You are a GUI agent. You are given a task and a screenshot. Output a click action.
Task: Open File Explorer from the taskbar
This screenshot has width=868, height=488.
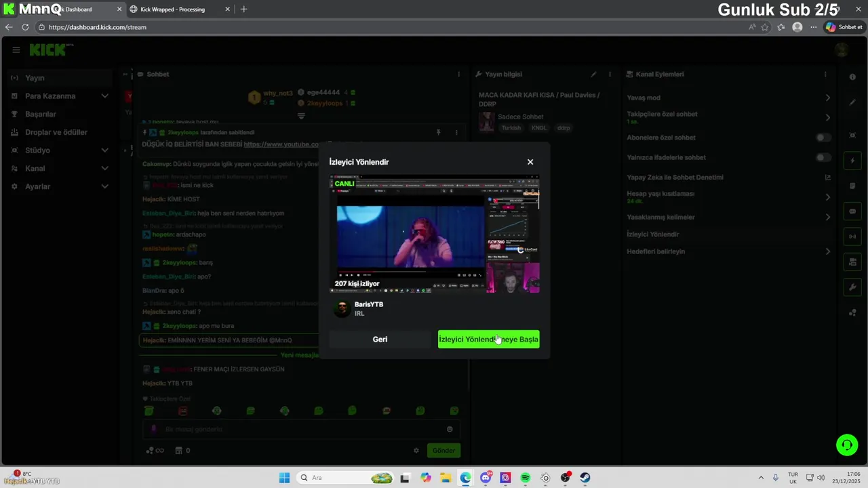click(446, 478)
